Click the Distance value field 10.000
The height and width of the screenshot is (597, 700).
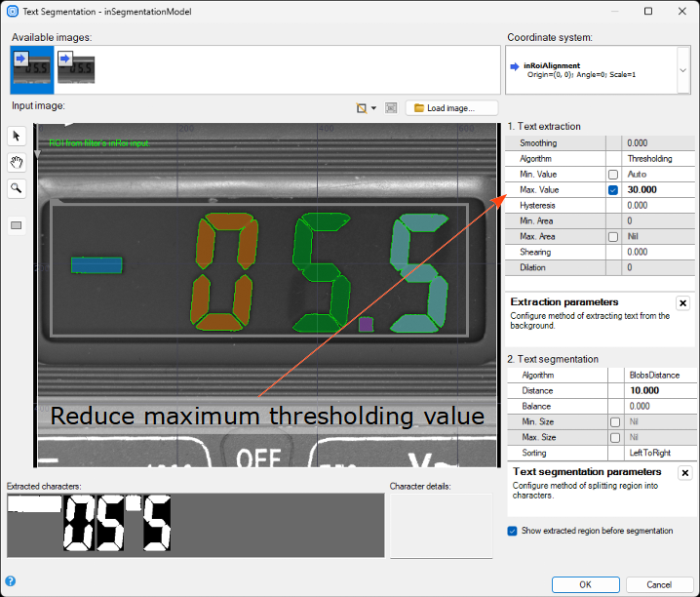(x=657, y=390)
